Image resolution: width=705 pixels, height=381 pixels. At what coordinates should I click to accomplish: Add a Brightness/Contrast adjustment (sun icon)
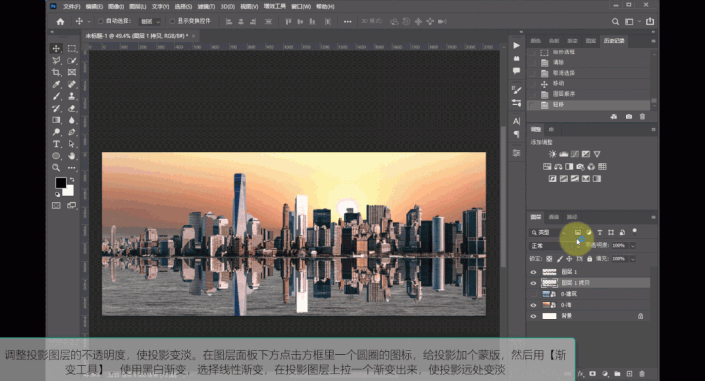point(553,154)
